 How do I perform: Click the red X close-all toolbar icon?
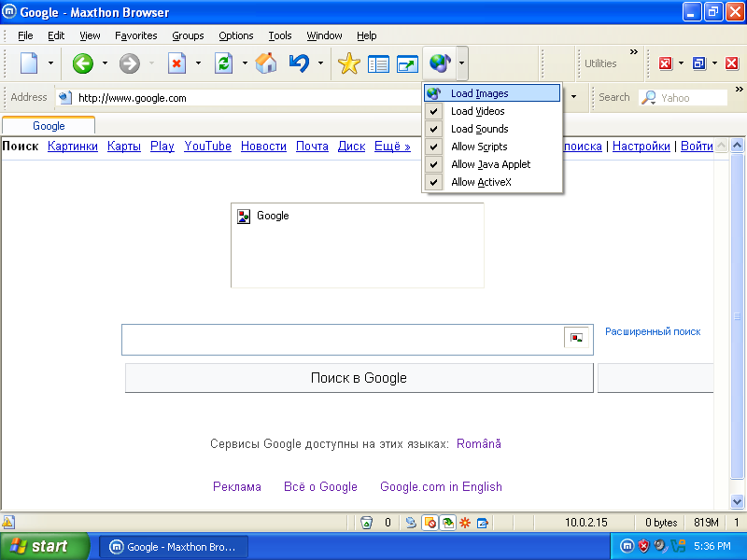coord(665,63)
